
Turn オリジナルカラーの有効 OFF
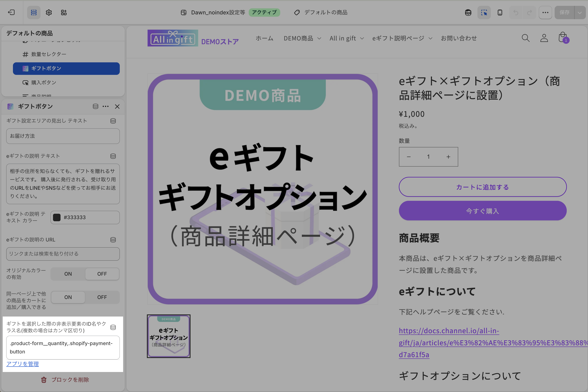click(x=102, y=274)
